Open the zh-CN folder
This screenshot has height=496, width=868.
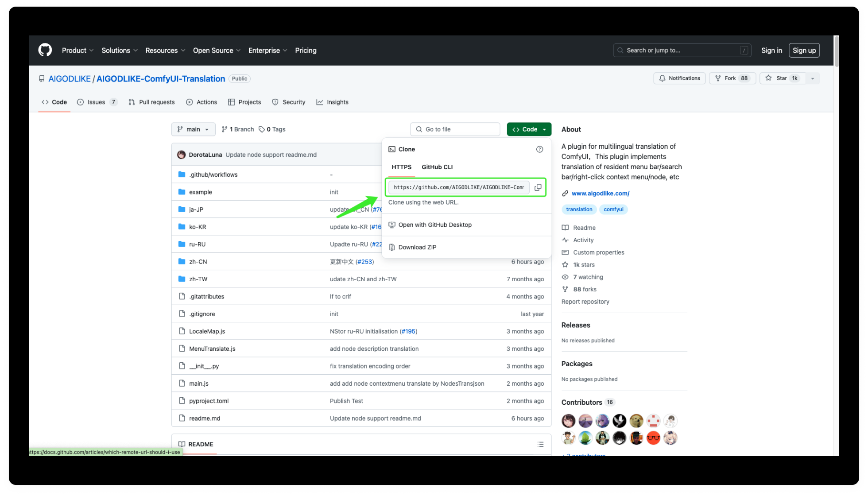pyautogui.click(x=198, y=262)
